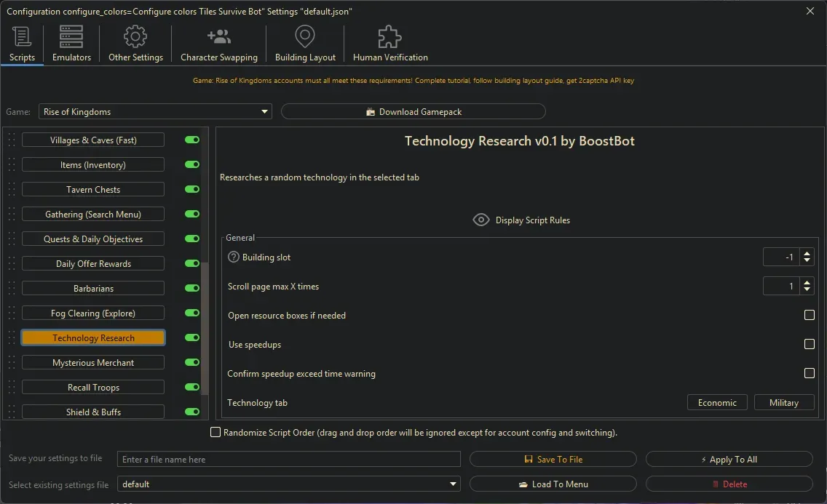Viewport: 827px width, 504px height.
Task: Disable the Barbarians script toggle
Action: coord(191,288)
